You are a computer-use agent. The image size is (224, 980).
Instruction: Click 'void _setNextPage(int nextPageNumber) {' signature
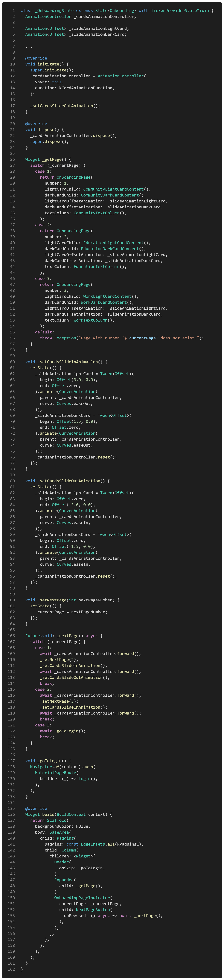(72, 600)
